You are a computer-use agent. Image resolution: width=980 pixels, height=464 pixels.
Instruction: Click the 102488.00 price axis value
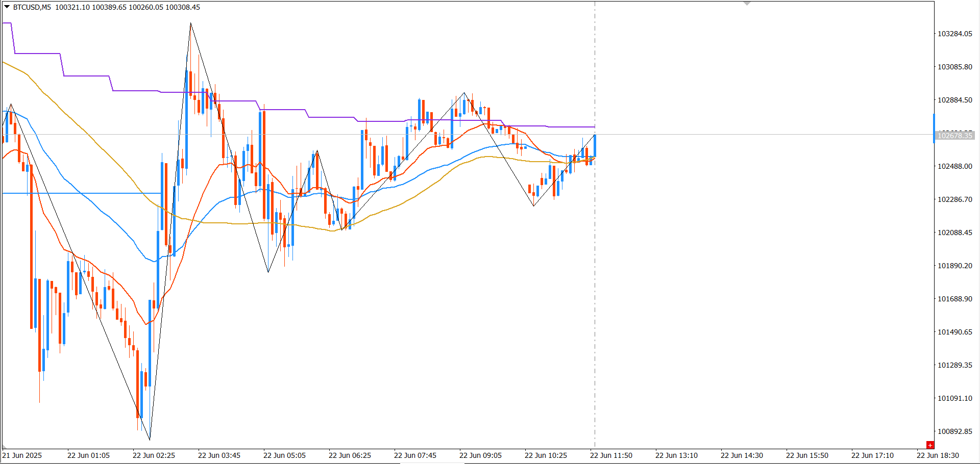click(x=955, y=166)
